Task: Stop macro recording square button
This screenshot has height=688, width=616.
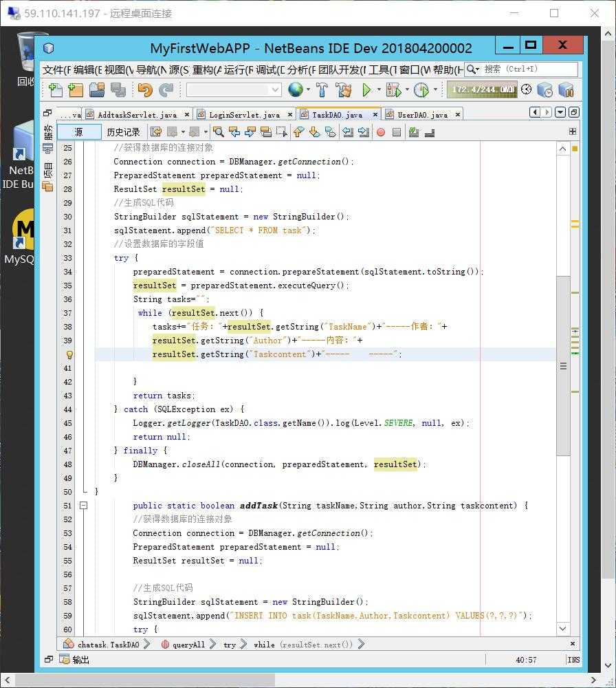Action: (x=397, y=132)
